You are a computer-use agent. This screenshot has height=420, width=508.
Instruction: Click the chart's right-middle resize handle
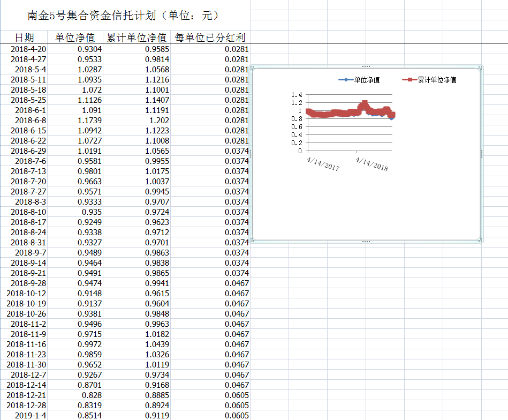coord(481,154)
